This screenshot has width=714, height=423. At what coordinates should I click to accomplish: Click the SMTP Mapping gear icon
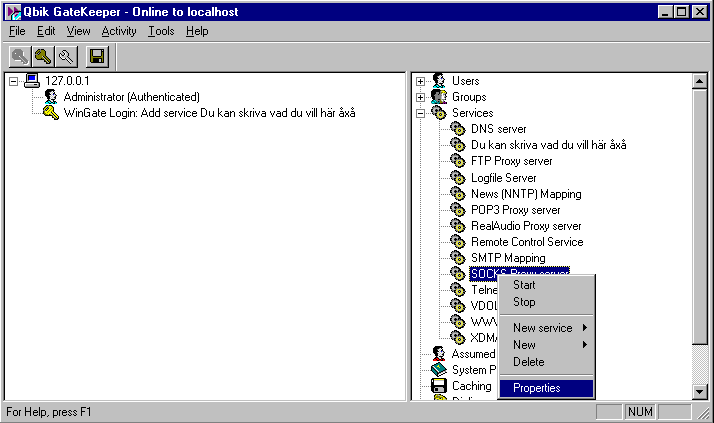(x=458, y=258)
